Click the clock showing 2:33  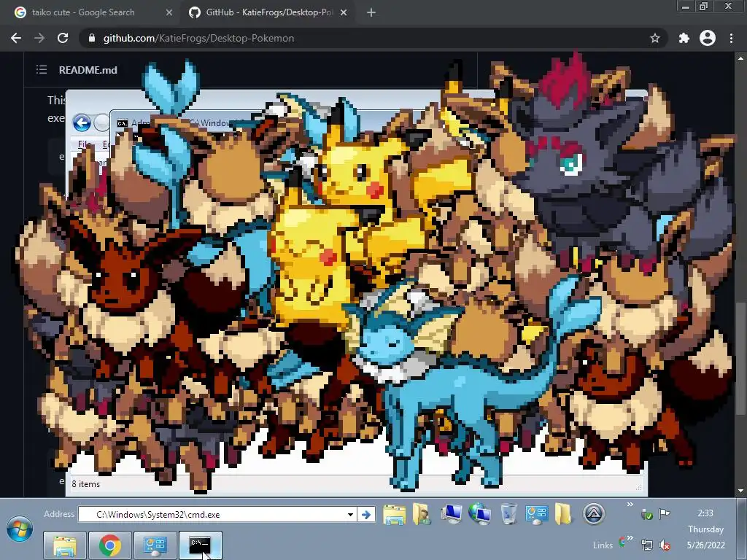pos(705,513)
